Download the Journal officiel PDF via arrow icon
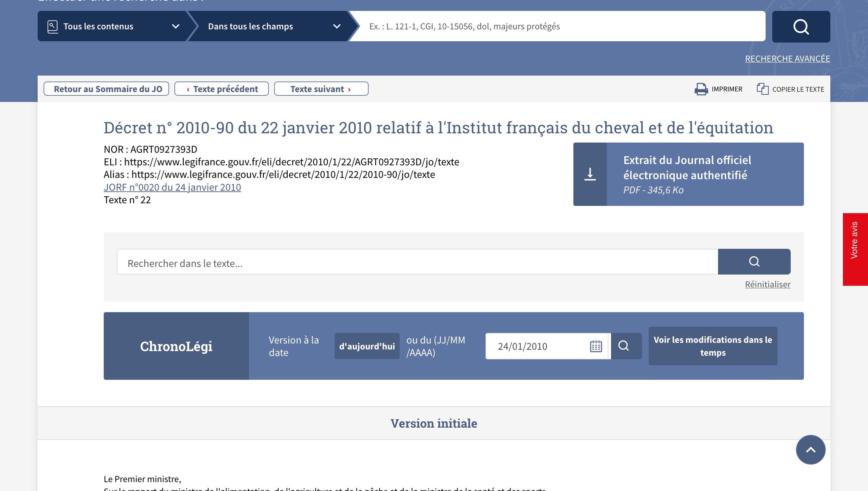This screenshot has height=491, width=868. click(590, 174)
